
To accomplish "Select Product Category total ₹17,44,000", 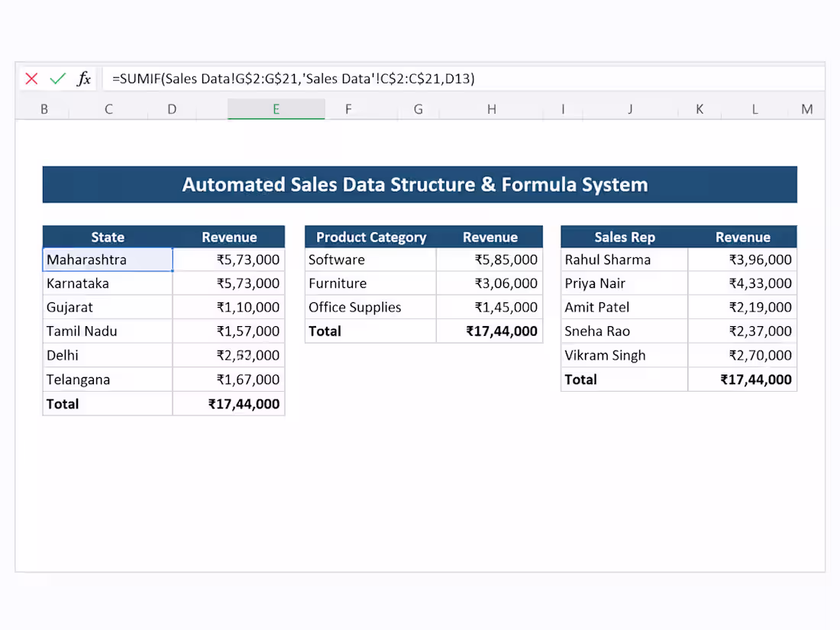I will tap(489, 331).
